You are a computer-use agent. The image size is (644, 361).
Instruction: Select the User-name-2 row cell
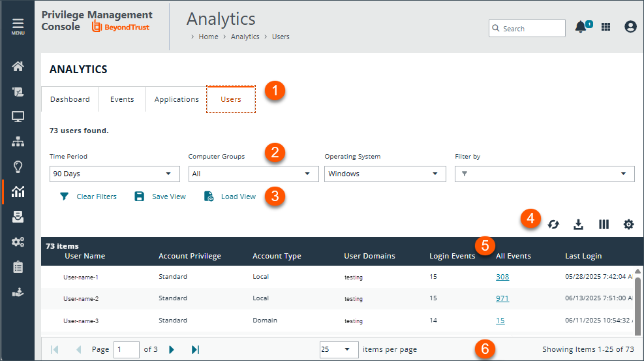click(x=81, y=299)
